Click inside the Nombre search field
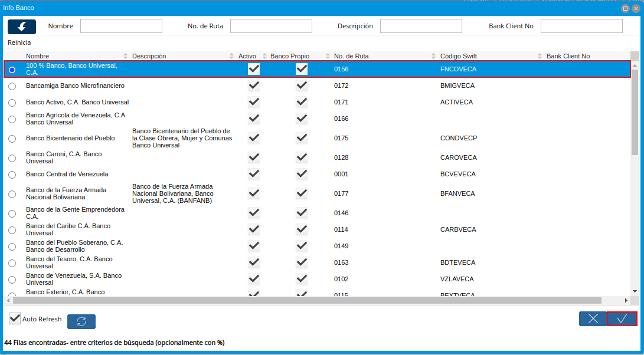Viewport: 644px width, 355px height. (121, 26)
